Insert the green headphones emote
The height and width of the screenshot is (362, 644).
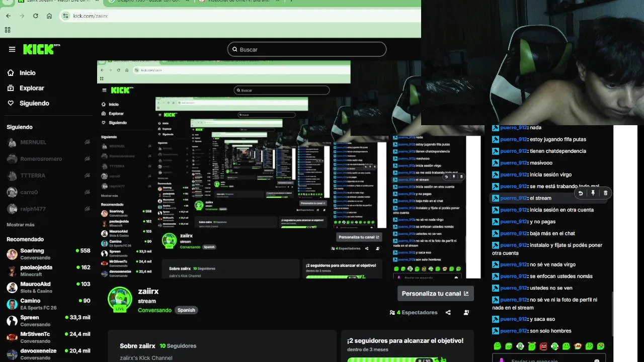(554, 346)
